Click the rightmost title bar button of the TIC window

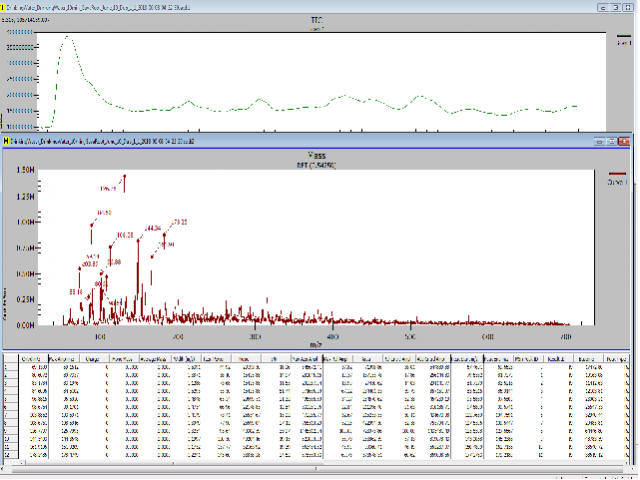tap(628, 7)
